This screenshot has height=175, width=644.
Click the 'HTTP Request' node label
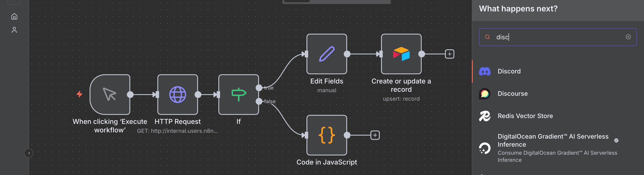click(178, 122)
